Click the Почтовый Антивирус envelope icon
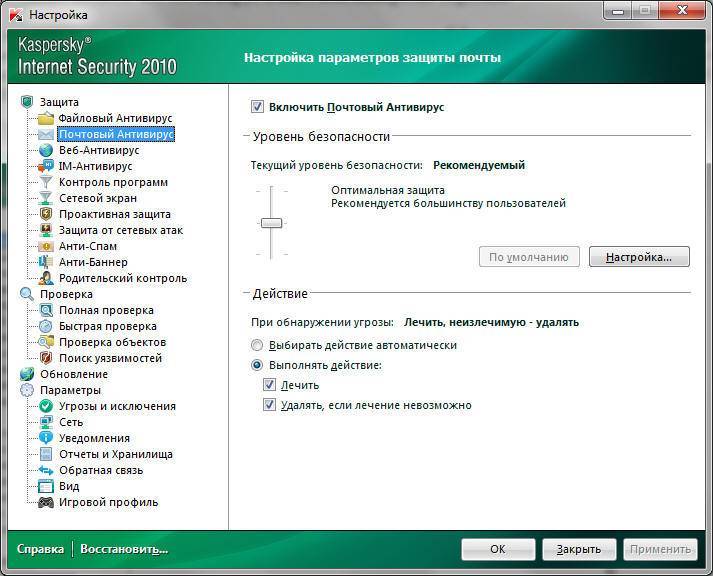Viewport: 713px width, 576px height. (x=45, y=134)
